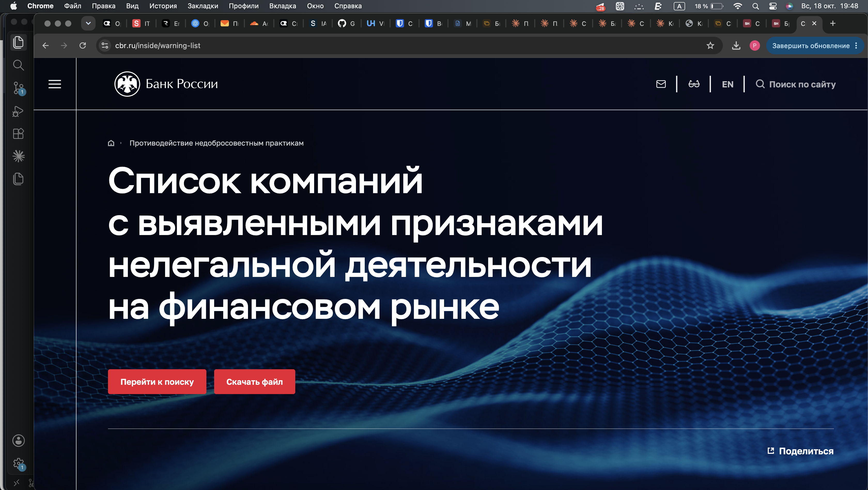Go to home via breadcrumb house icon
The image size is (868, 490).
(111, 143)
